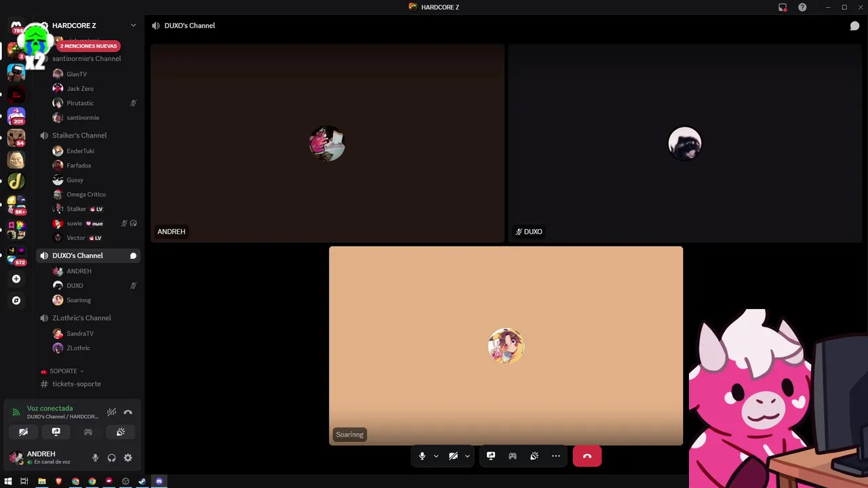Open Windows Start menu

pyautogui.click(x=8, y=481)
